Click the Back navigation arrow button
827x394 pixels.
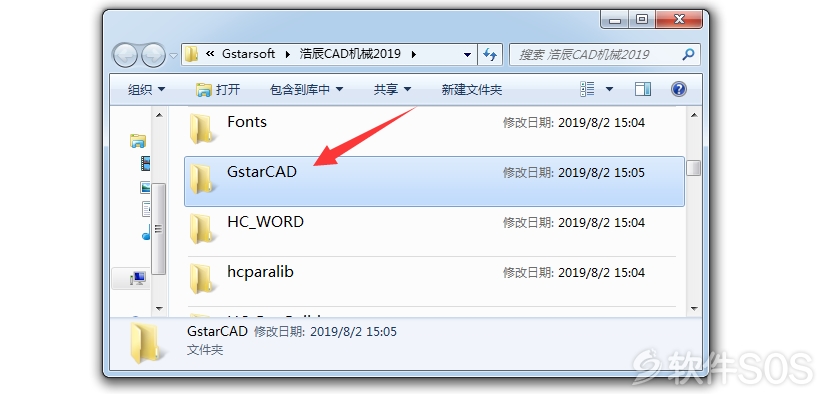click(125, 55)
